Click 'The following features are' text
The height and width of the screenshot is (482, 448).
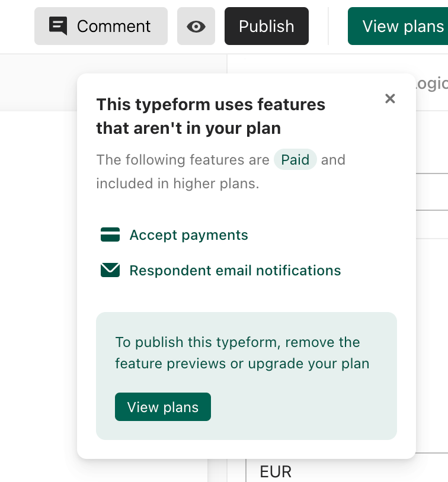(x=183, y=160)
